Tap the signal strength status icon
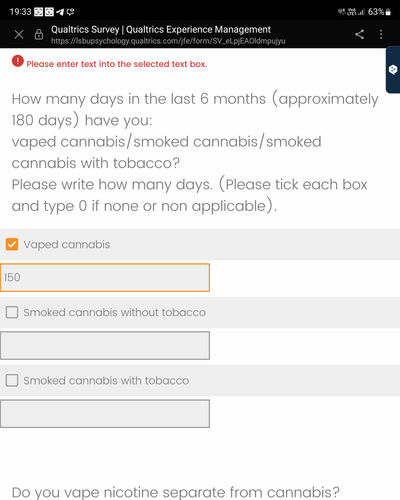400x500 pixels. coord(362,12)
